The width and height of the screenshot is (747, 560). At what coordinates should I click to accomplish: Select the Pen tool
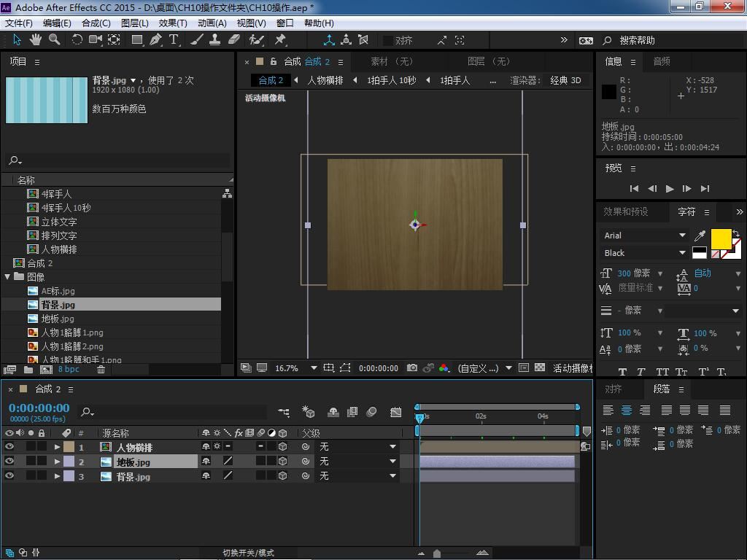[x=155, y=40]
